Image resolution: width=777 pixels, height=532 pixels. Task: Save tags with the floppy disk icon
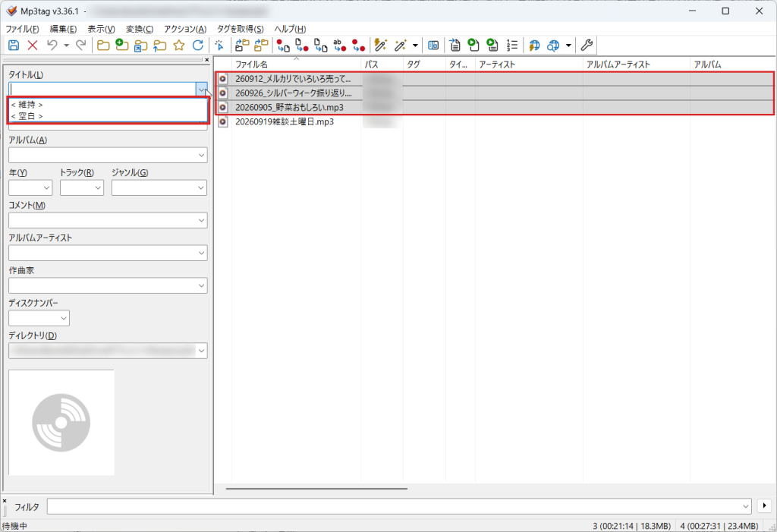[x=14, y=46]
